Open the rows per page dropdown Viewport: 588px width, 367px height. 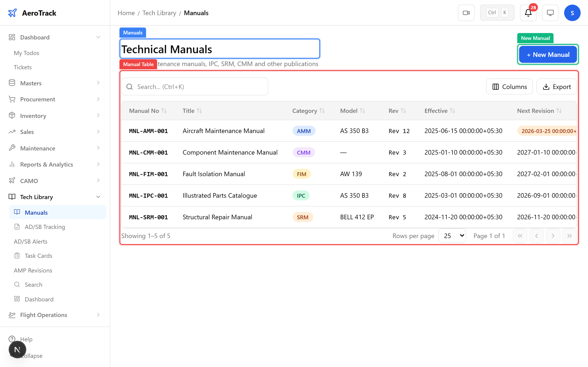[452, 235]
